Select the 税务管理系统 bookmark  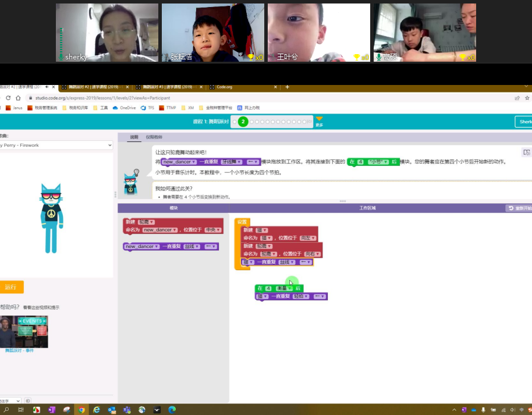pyautogui.click(x=42, y=108)
